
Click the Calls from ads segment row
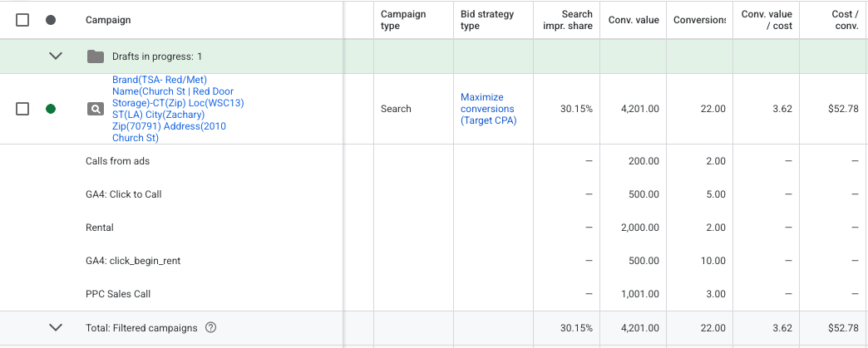[117, 161]
